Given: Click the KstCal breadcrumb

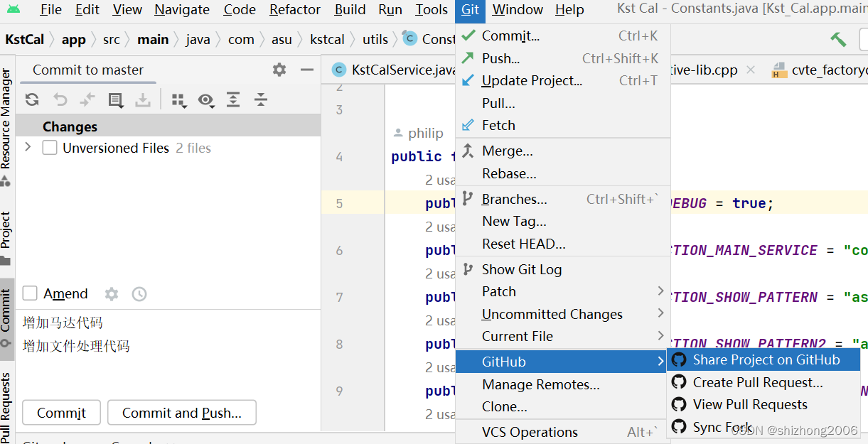Looking at the screenshot, I should (x=25, y=39).
